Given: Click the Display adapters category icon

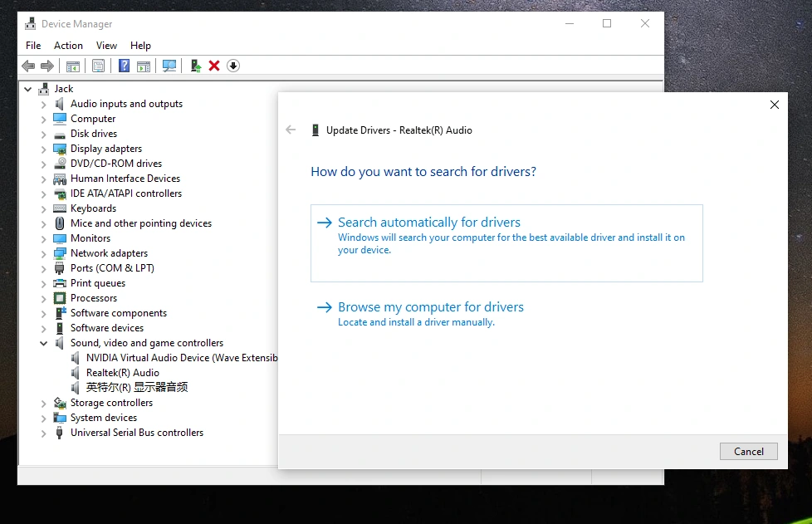Looking at the screenshot, I should coord(60,149).
